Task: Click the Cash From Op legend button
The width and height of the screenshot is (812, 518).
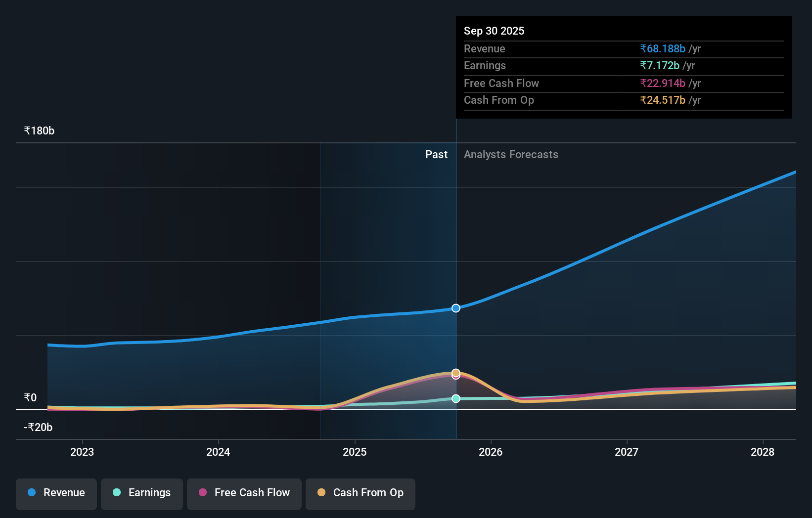Action: [x=360, y=494]
